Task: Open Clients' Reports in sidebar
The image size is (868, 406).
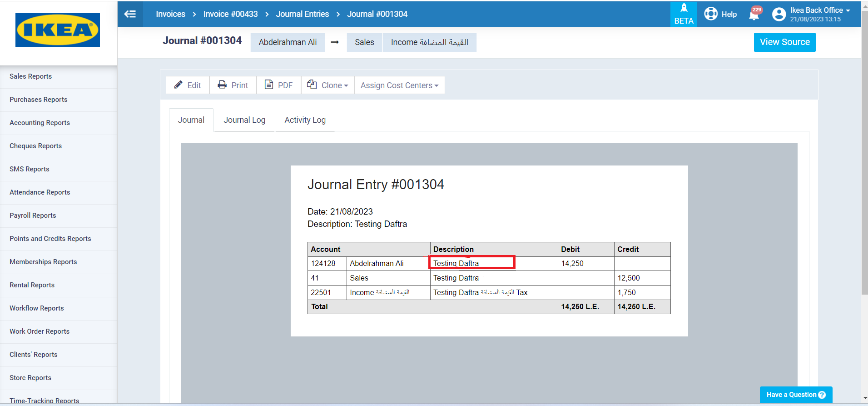Action: click(59, 355)
